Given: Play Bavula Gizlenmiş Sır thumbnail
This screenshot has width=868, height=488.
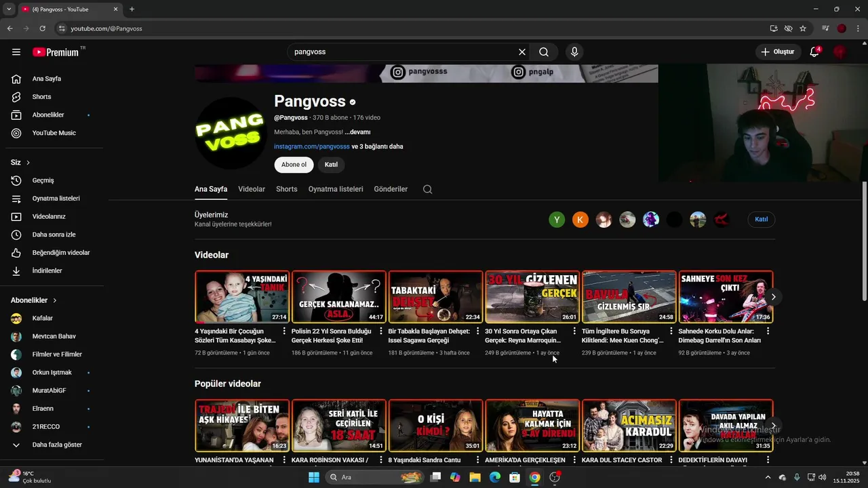Looking at the screenshot, I should 629,297.
